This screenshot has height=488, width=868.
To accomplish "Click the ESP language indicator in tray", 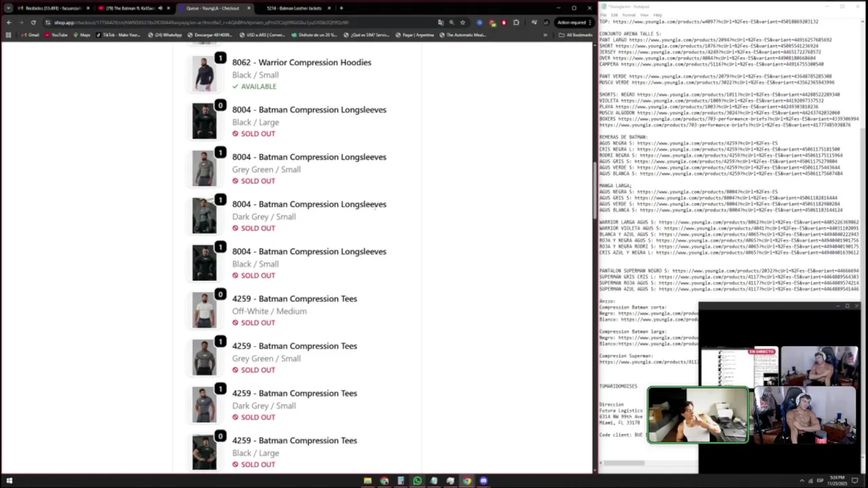I will click(x=819, y=481).
